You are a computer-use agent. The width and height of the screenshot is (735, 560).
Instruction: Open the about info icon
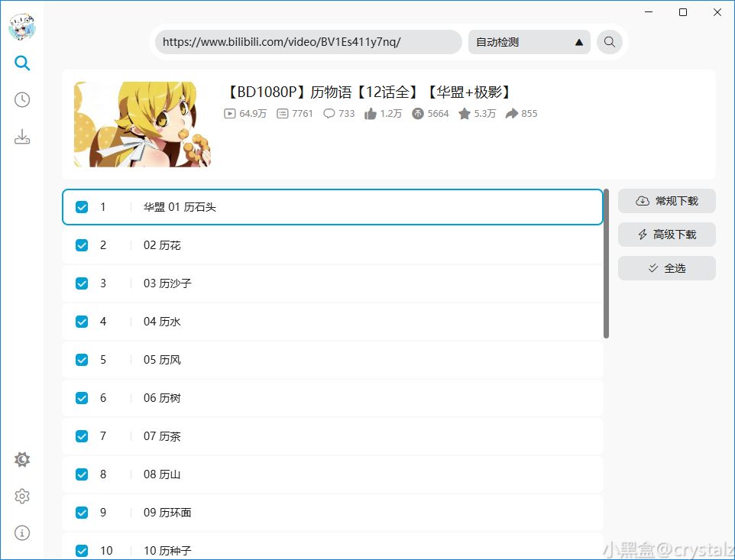(x=22, y=532)
